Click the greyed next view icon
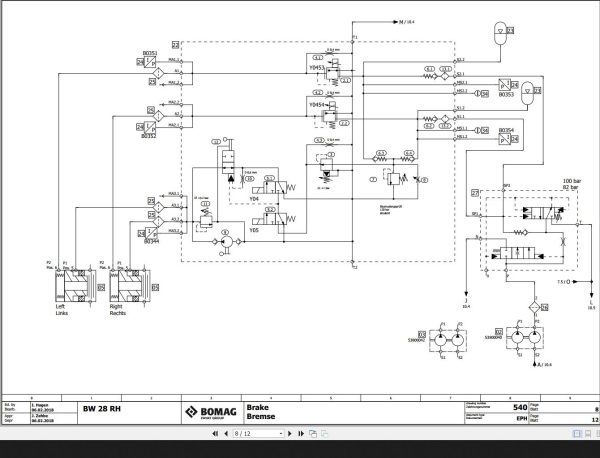This screenshot has width=600, height=458. click(x=324, y=434)
